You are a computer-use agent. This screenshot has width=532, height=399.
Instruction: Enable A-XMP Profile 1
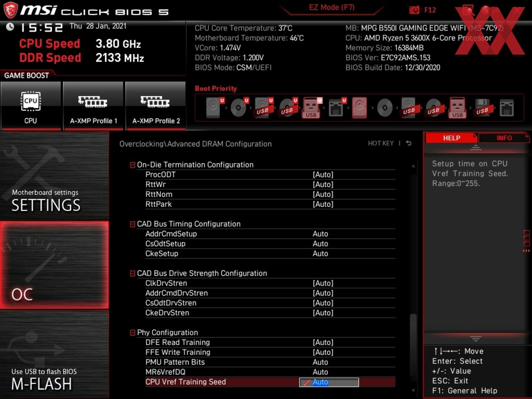click(93, 106)
